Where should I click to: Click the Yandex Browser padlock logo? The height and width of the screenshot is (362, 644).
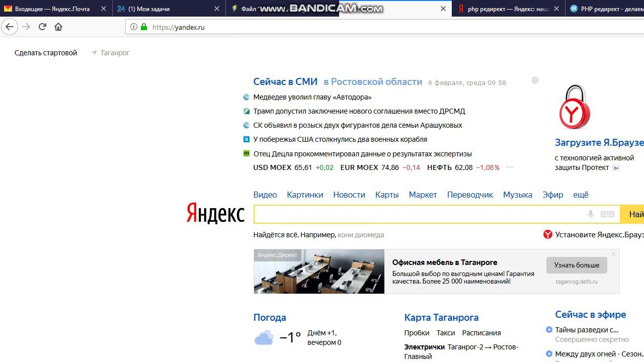pyautogui.click(x=574, y=107)
